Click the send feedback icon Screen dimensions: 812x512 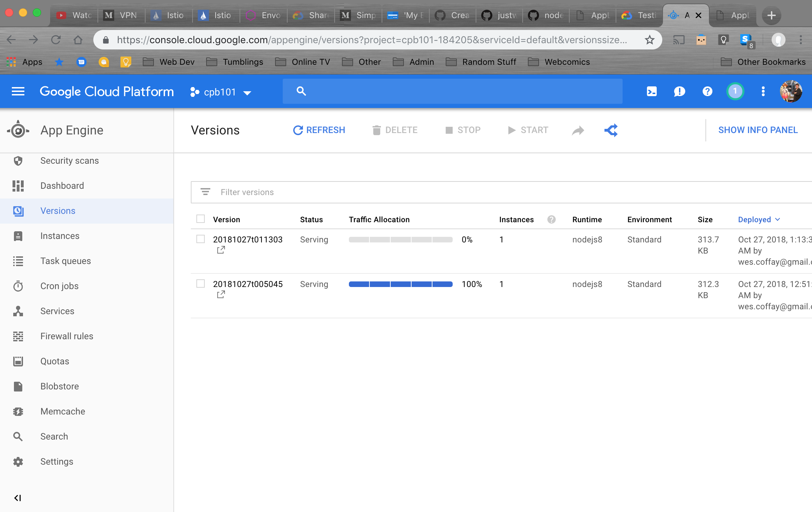[679, 92]
